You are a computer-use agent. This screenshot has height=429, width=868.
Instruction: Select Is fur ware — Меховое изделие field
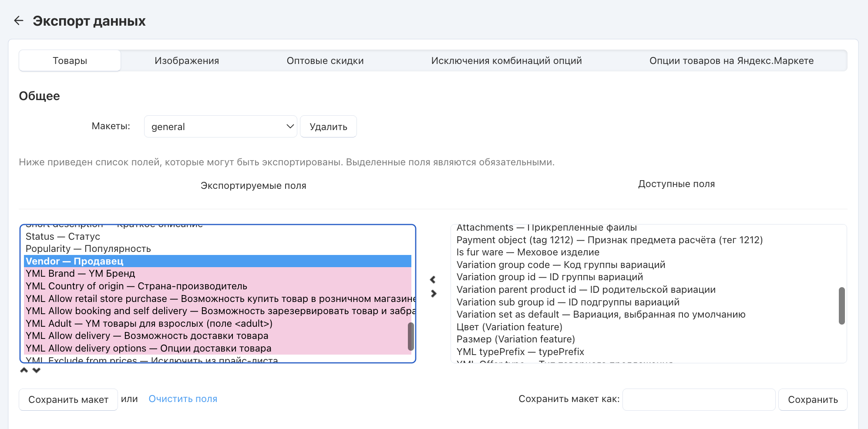(528, 252)
